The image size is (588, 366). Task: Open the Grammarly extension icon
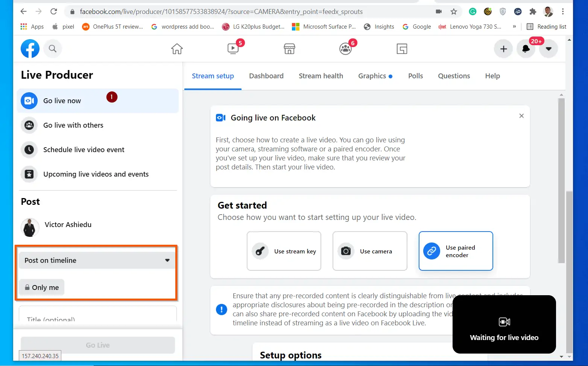tap(473, 12)
